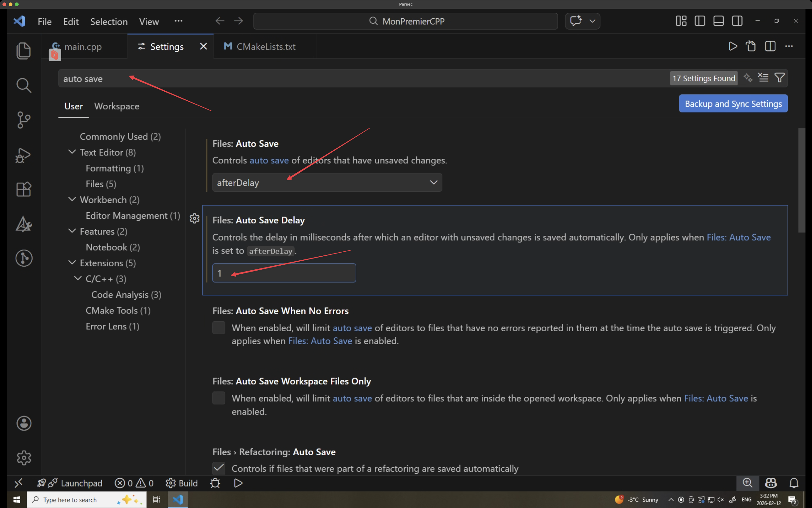Collapse the Workbench tree group

tap(72, 199)
